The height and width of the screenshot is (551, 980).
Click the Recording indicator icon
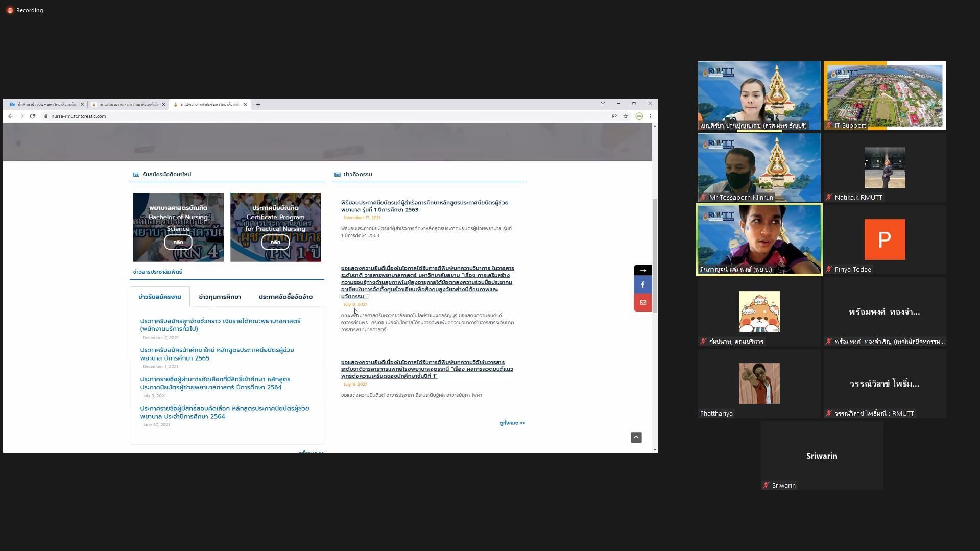tap(10, 10)
